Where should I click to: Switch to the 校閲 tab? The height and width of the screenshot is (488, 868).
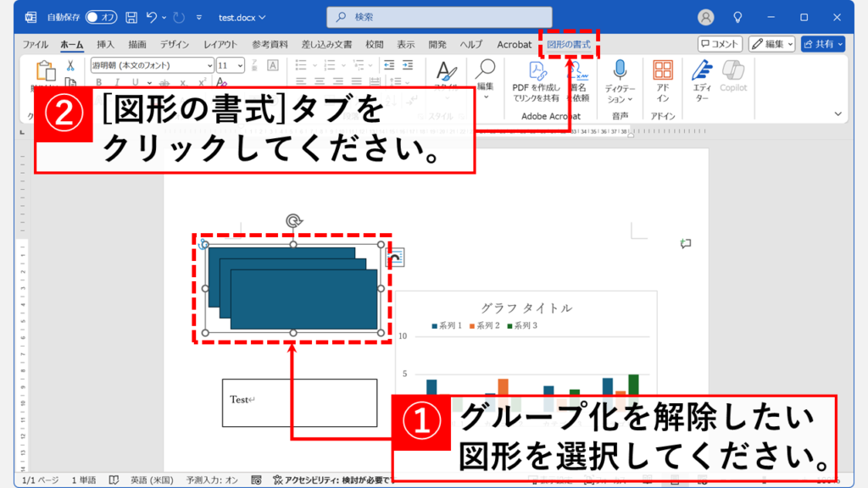(374, 44)
